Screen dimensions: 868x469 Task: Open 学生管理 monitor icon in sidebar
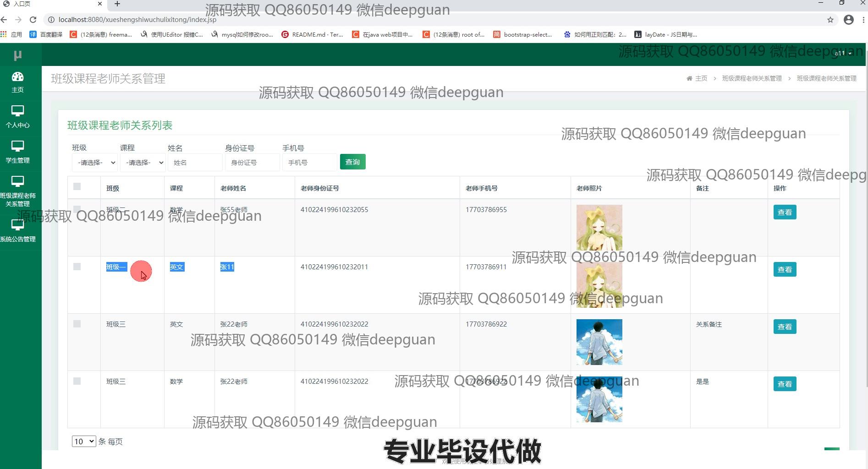[17, 147]
